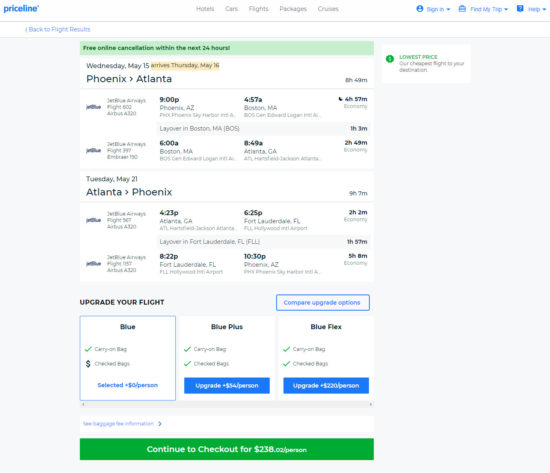Click the overnight moon icon beside 4h 57m
This screenshot has width=550, height=473.
(340, 99)
